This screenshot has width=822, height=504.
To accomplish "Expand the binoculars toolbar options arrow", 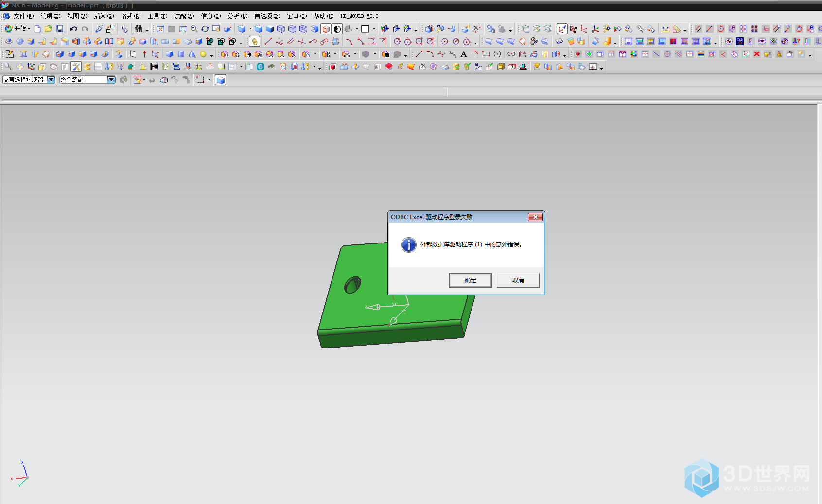I will point(147,30).
